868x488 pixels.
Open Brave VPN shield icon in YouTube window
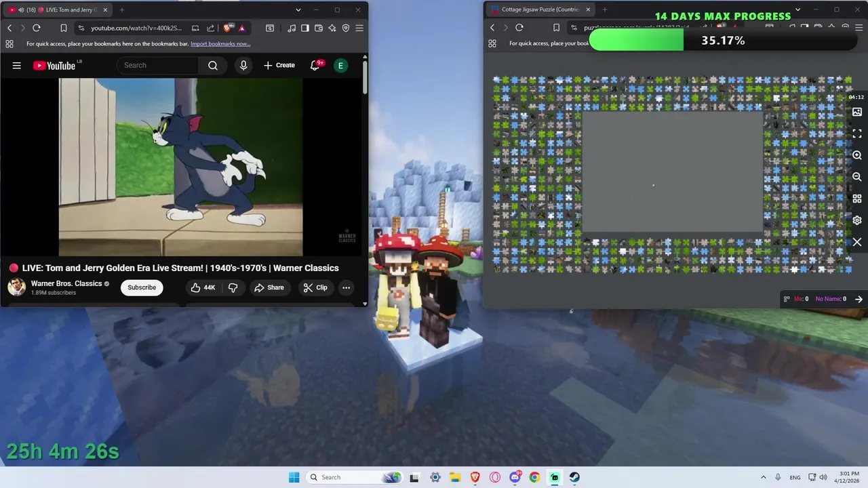pyautogui.click(x=346, y=28)
